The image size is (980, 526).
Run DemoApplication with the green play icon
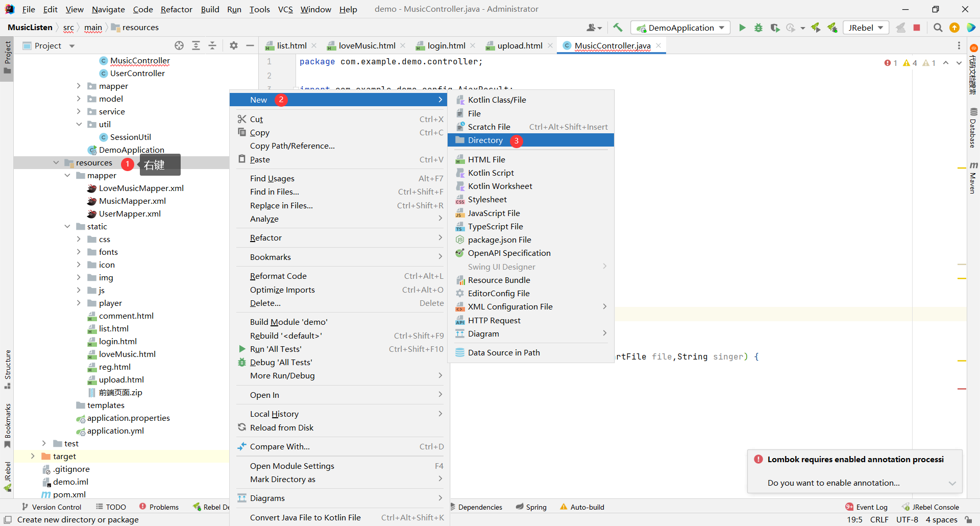coord(742,28)
